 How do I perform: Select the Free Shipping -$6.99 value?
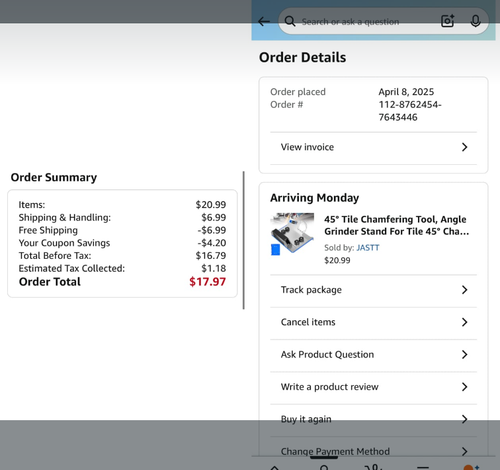pyautogui.click(x=212, y=230)
